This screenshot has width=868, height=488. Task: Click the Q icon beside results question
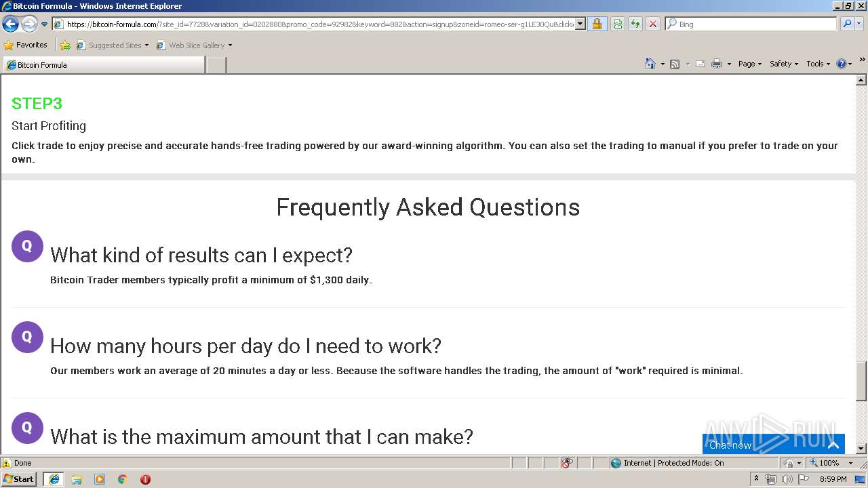pyautogui.click(x=27, y=246)
